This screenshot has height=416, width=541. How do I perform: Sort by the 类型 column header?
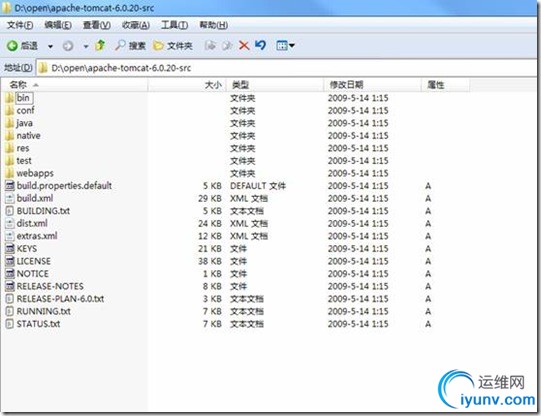coord(275,85)
